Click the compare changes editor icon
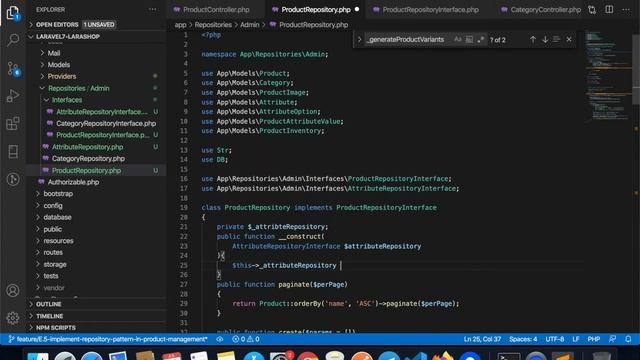Viewport: 640px width, 360px height. pyautogui.click(x=592, y=10)
